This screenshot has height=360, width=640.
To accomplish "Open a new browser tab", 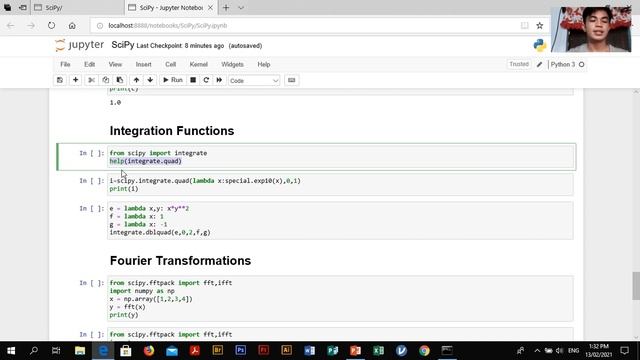I will [x=226, y=8].
